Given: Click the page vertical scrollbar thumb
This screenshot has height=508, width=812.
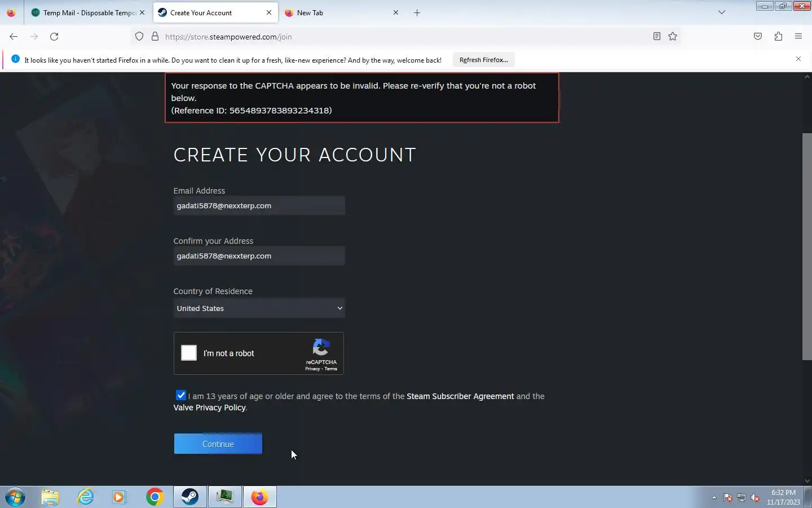Looking at the screenshot, I should click(x=807, y=247).
